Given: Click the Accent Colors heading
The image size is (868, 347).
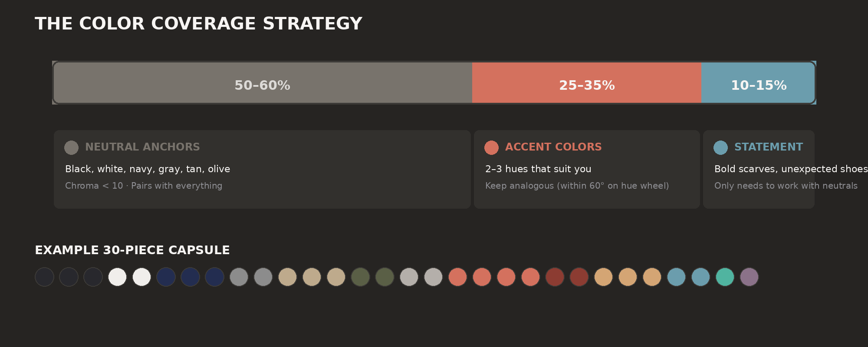Looking at the screenshot, I should click(553, 147).
